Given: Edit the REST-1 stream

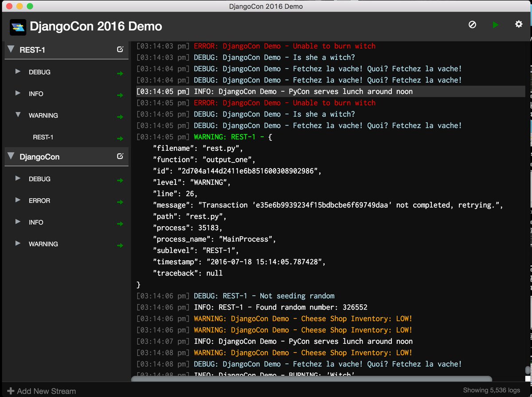Looking at the screenshot, I should pos(120,49).
